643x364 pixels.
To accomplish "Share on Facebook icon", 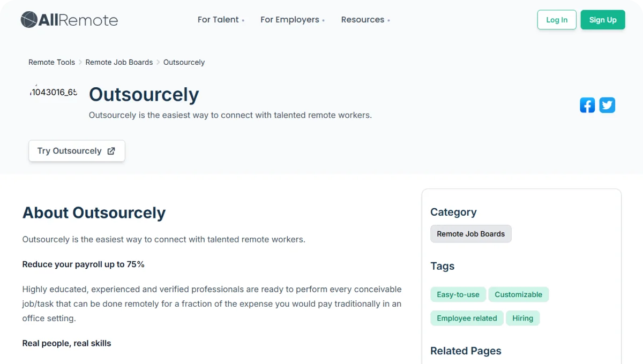I will tap(587, 105).
